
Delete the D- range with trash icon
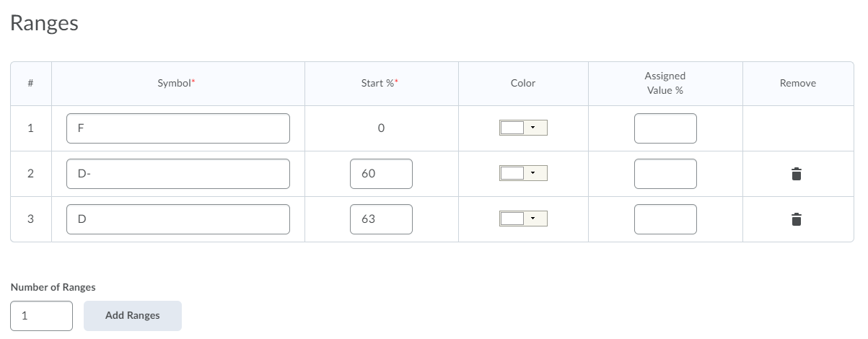pos(797,174)
